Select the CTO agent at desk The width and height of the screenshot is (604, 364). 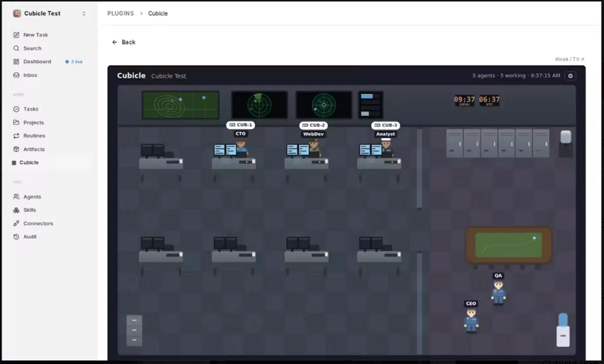(x=241, y=148)
